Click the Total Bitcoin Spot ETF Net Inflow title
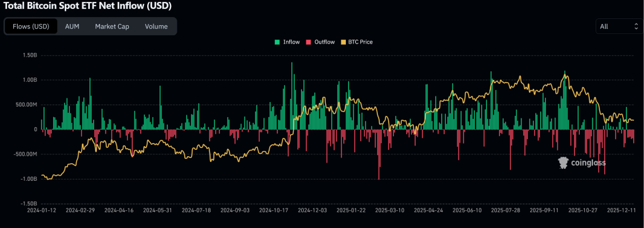This screenshot has height=228, width=644. [87, 6]
